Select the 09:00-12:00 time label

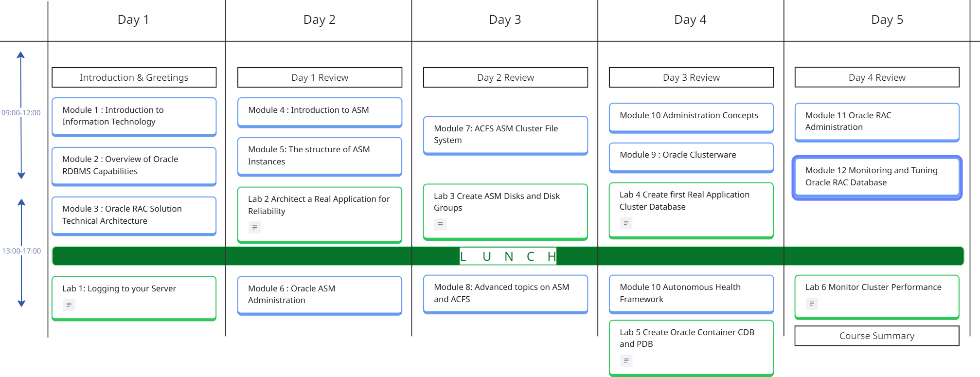21,113
